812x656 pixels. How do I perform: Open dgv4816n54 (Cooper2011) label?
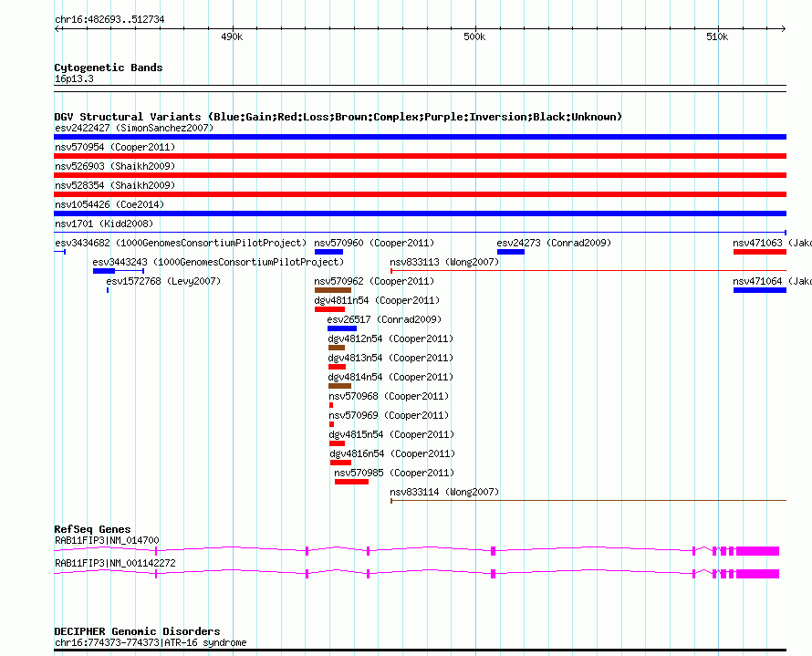tap(392, 453)
